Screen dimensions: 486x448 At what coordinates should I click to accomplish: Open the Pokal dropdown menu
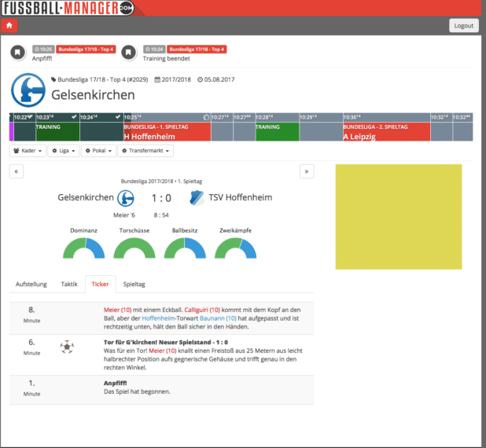(x=98, y=151)
